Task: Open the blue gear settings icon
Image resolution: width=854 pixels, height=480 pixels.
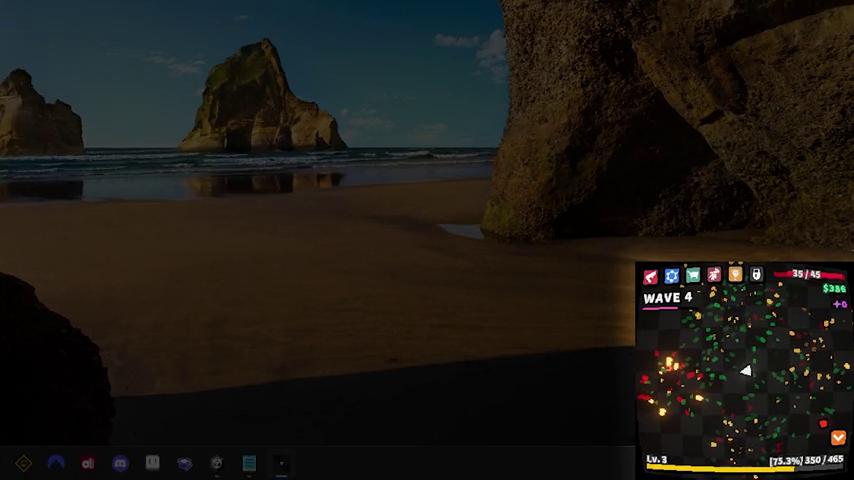Action: [x=672, y=276]
